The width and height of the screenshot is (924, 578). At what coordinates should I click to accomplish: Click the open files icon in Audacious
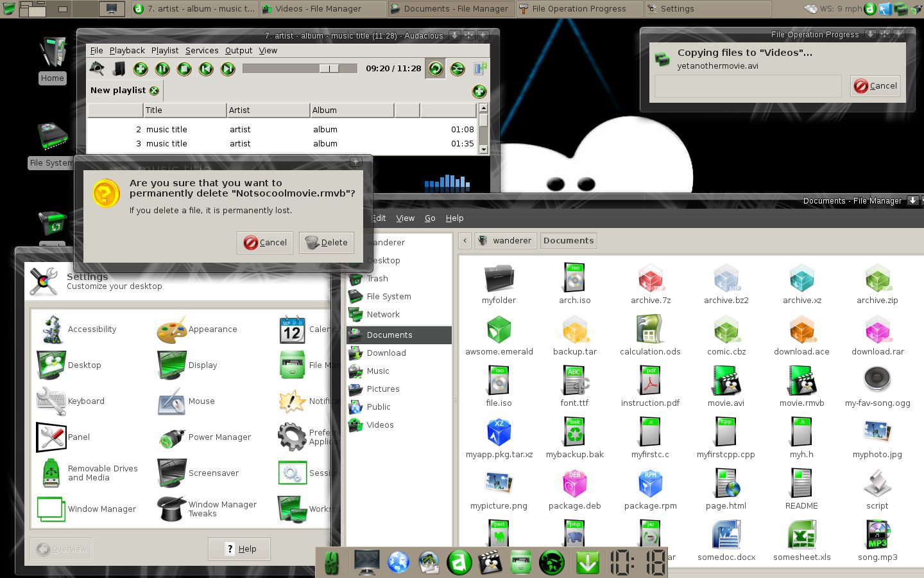(119, 69)
